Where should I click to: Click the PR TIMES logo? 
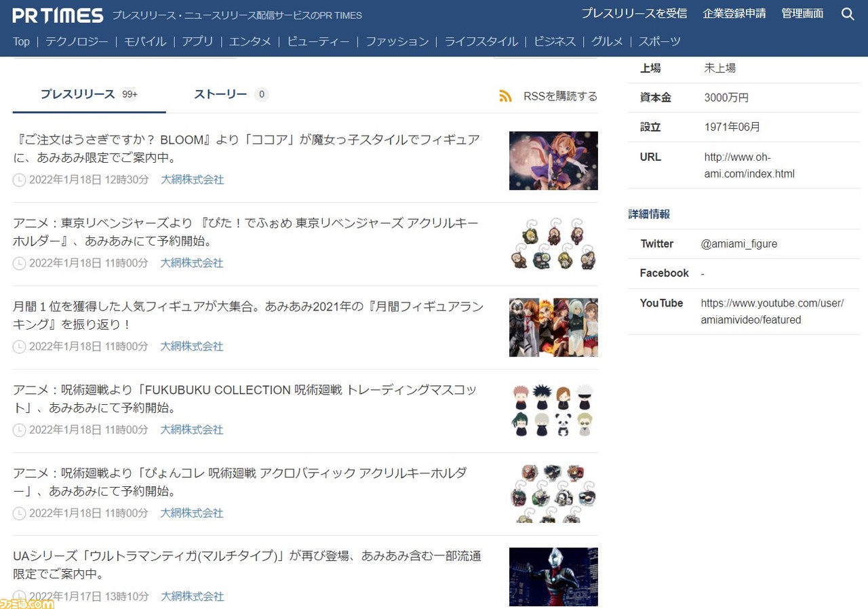(x=58, y=15)
